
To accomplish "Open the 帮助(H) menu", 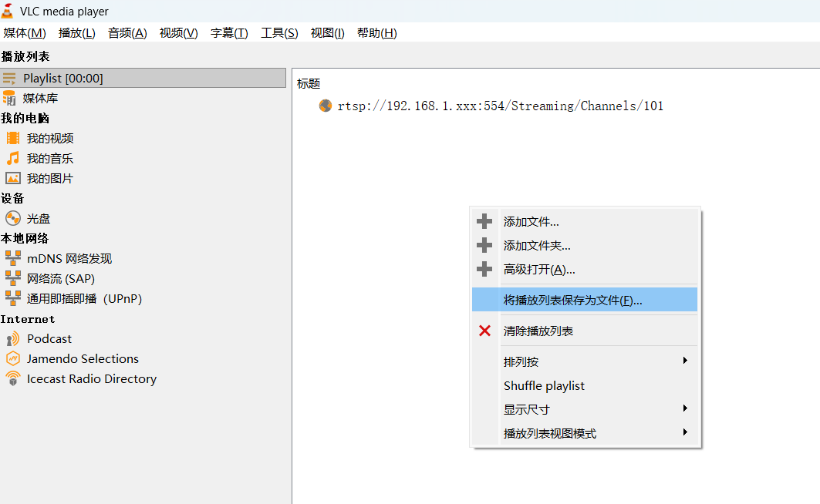I will tap(376, 33).
